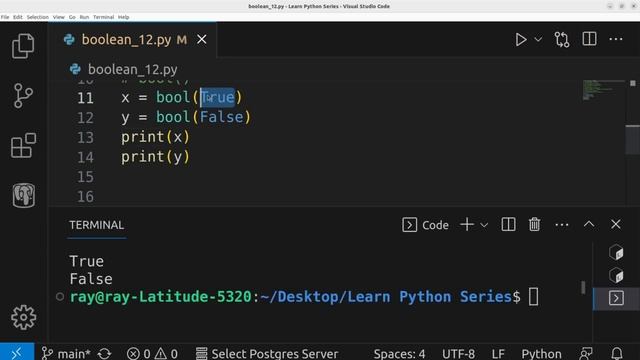Change file encoding UTF-8
This screenshot has width=640, height=360.
tap(458, 353)
